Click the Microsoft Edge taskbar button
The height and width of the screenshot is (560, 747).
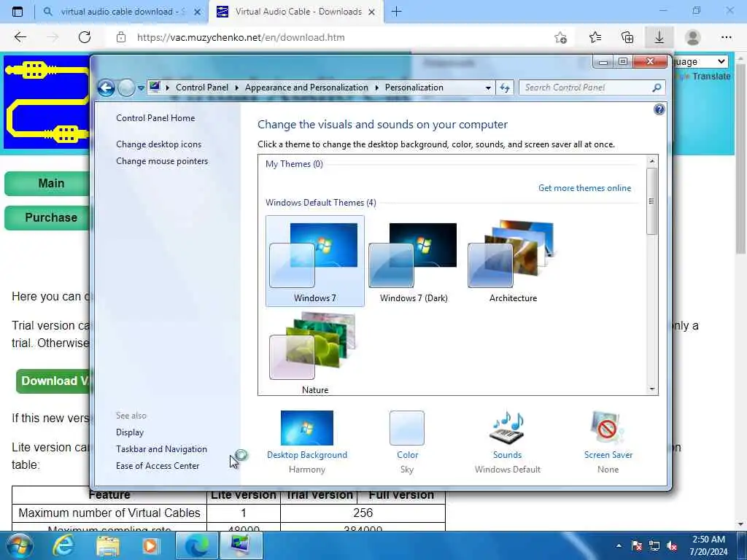click(x=197, y=545)
